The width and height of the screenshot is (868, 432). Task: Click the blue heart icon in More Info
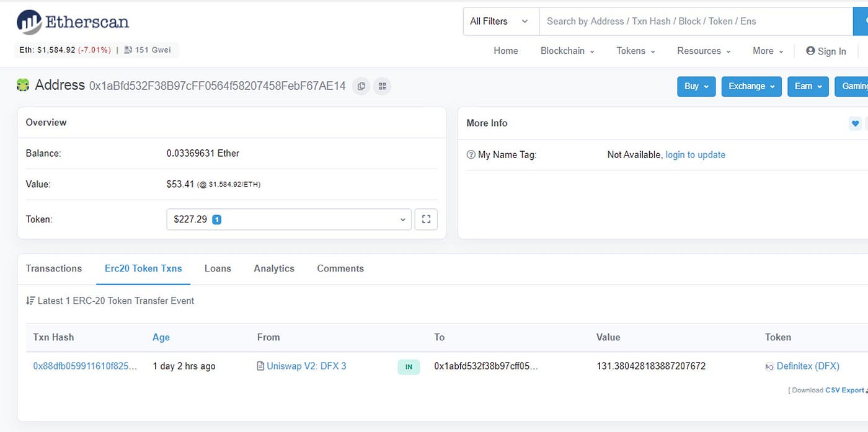(x=855, y=123)
